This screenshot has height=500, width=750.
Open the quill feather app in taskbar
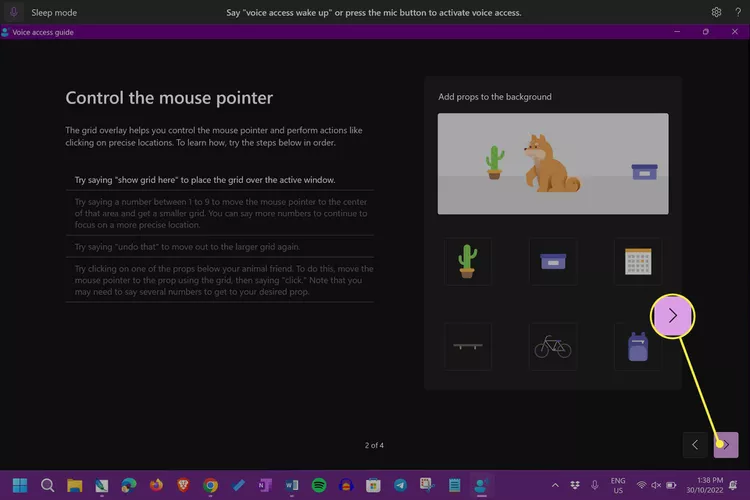(101, 485)
